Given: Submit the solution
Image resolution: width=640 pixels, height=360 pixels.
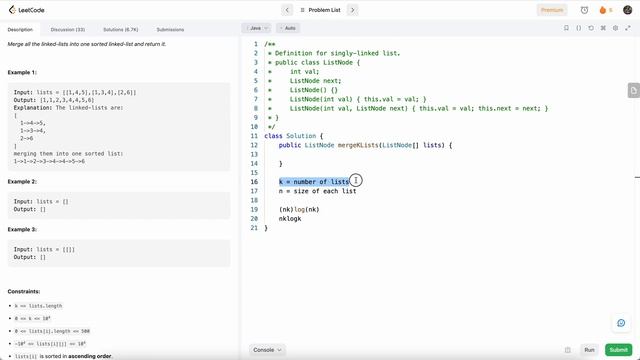Looking at the screenshot, I should click(618, 350).
